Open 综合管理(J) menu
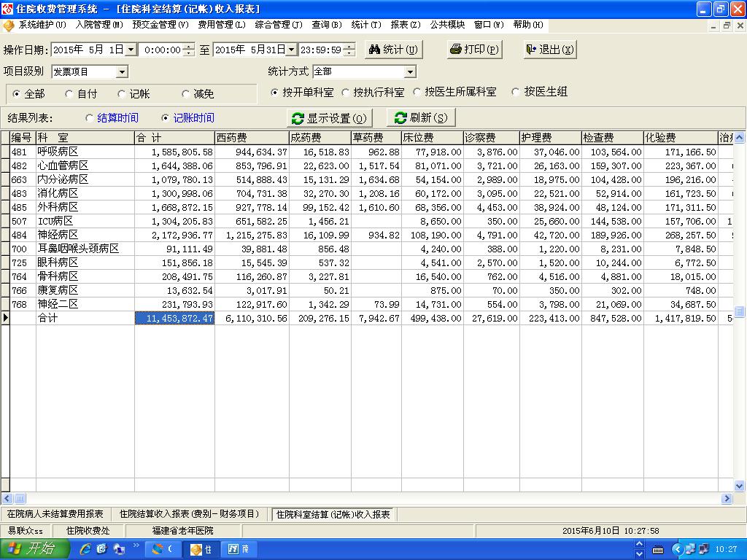This screenshot has width=747, height=560. point(279,25)
